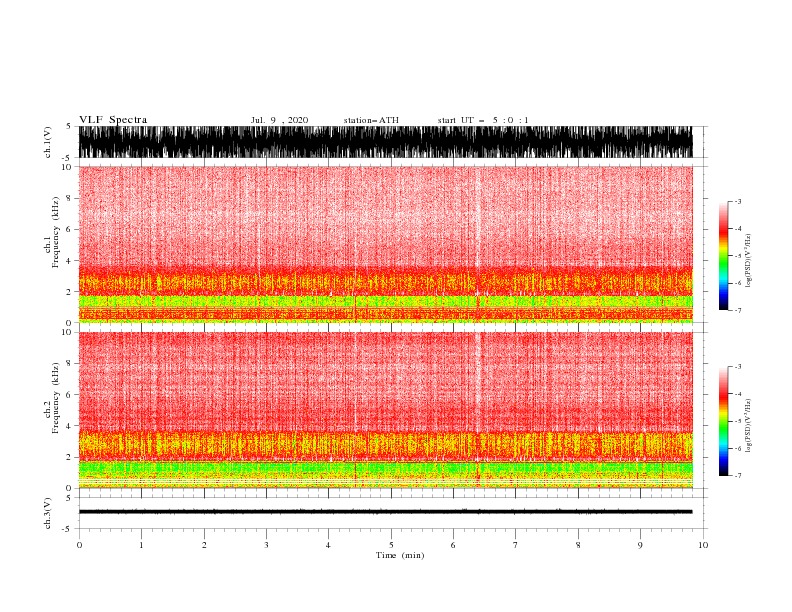Click the log(PSD) label beside ch.1 color bar
Screen dimensions: 792x612
[x=749, y=261]
